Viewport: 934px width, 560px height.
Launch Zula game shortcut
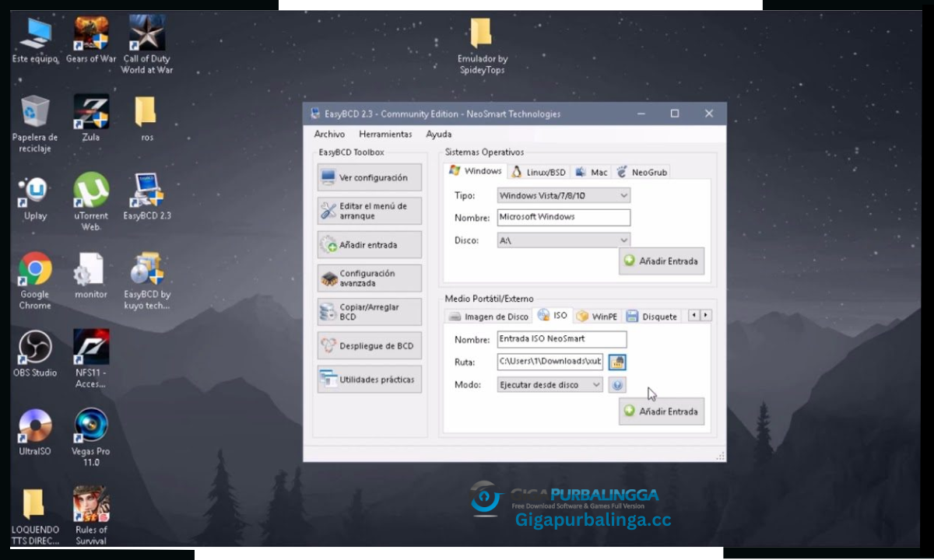(91, 118)
